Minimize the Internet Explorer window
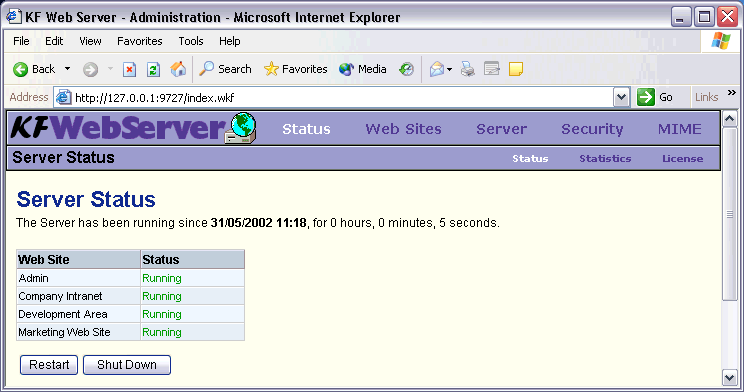Viewport: 744px width, 392px height. click(680, 18)
